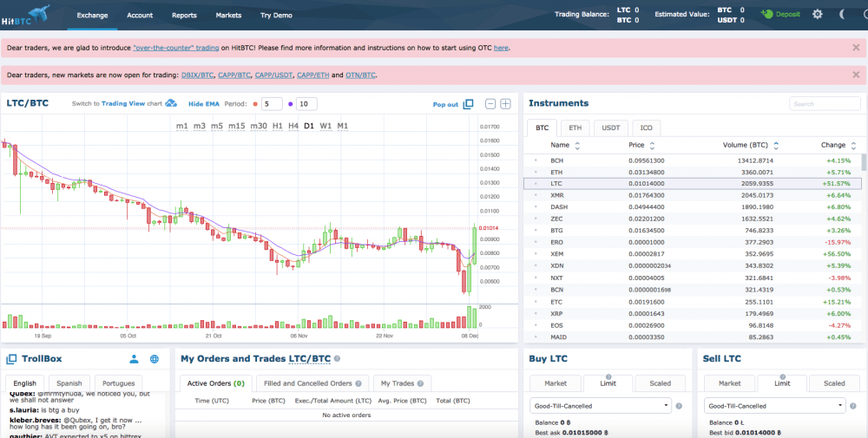
Task: Click the green Deposit button
Action: click(x=780, y=15)
